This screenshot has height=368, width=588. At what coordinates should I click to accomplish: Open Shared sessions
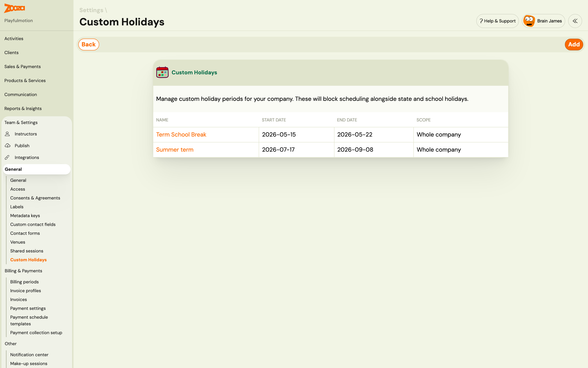point(27,251)
